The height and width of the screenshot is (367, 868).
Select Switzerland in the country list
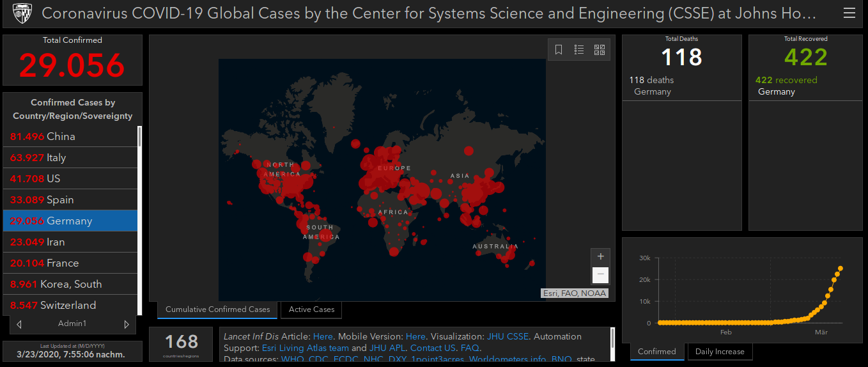click(70, 304)
